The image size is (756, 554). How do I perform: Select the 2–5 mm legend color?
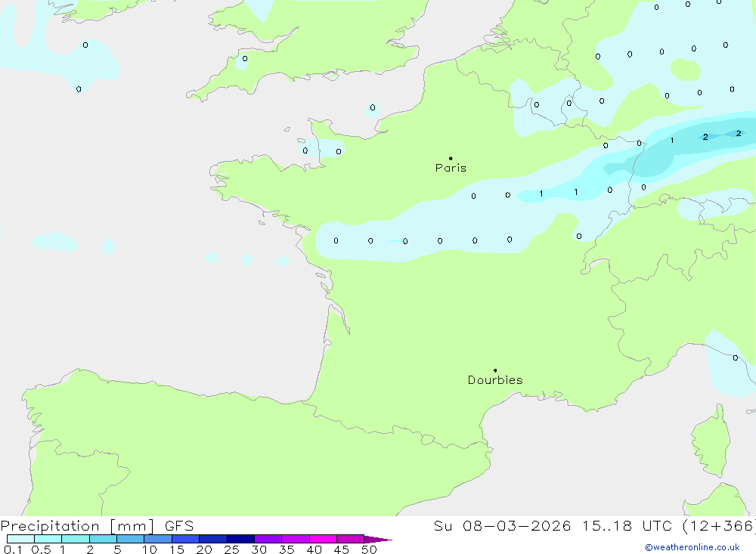click(x=103, y=539)
